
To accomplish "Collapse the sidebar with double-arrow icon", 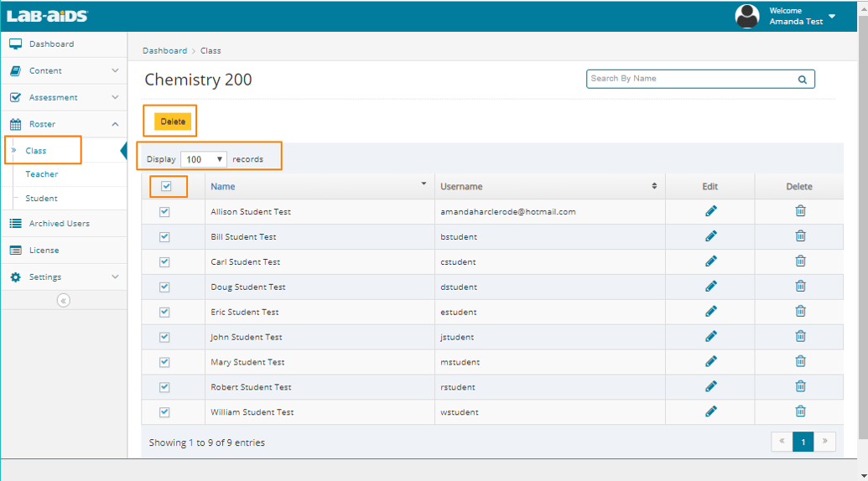I will click(x=64, y=301).
